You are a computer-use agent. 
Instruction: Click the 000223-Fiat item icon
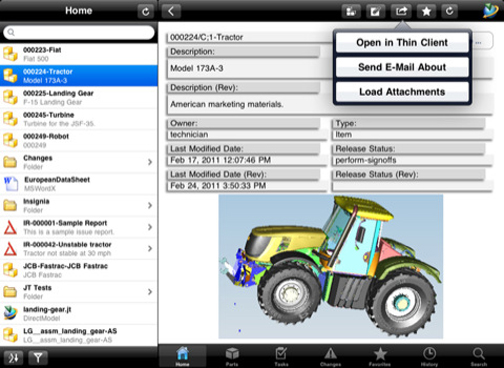coord(10,54)
